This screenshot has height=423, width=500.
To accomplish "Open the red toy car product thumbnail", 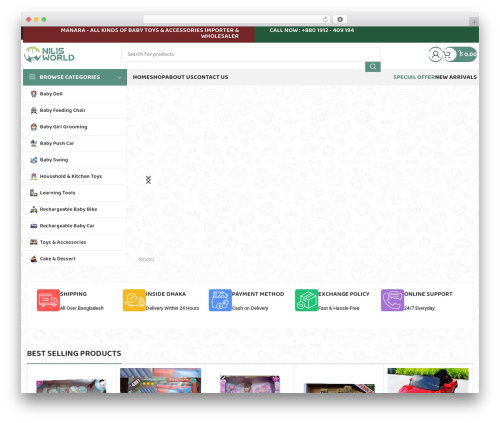I will click(428, 380).
